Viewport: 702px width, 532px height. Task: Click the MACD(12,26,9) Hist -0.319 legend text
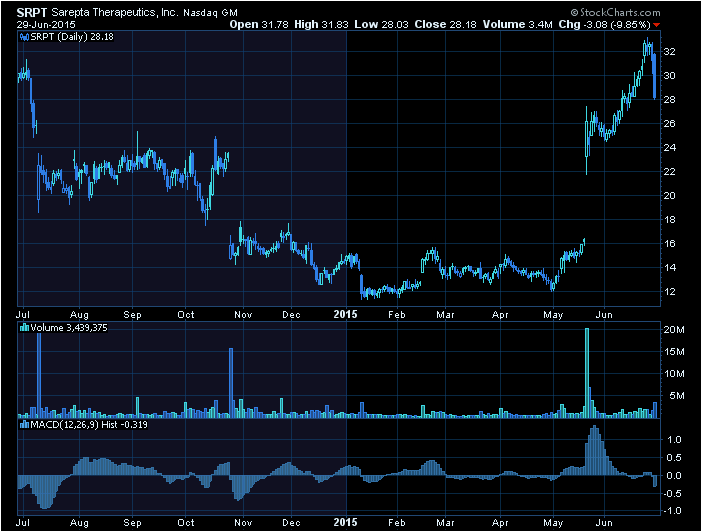pos(89,425)
